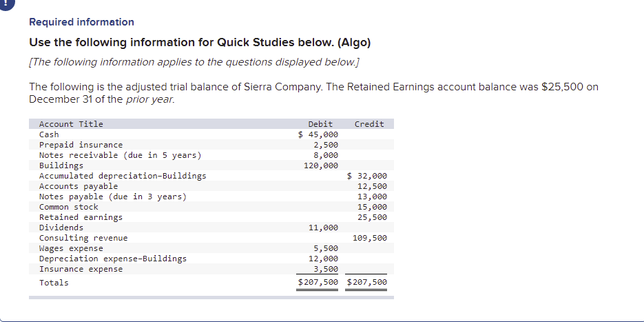Click the $207,500 credit total
This screenshot has width=644, height=322.
(x=366, y=282)
